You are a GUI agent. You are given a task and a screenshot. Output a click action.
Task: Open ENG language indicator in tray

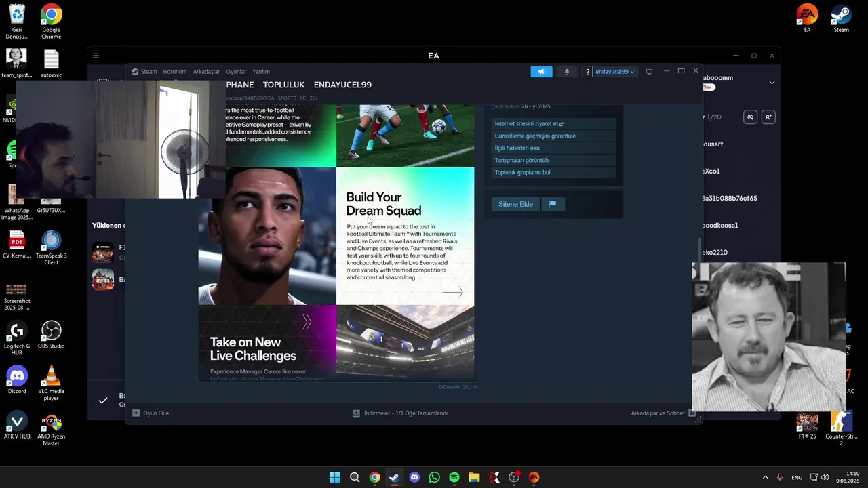click(797, 477)
